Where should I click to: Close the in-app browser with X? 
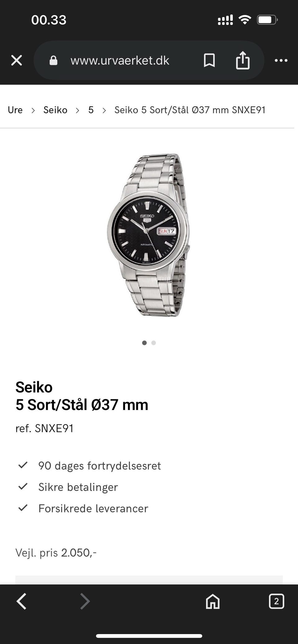point(16,60)
